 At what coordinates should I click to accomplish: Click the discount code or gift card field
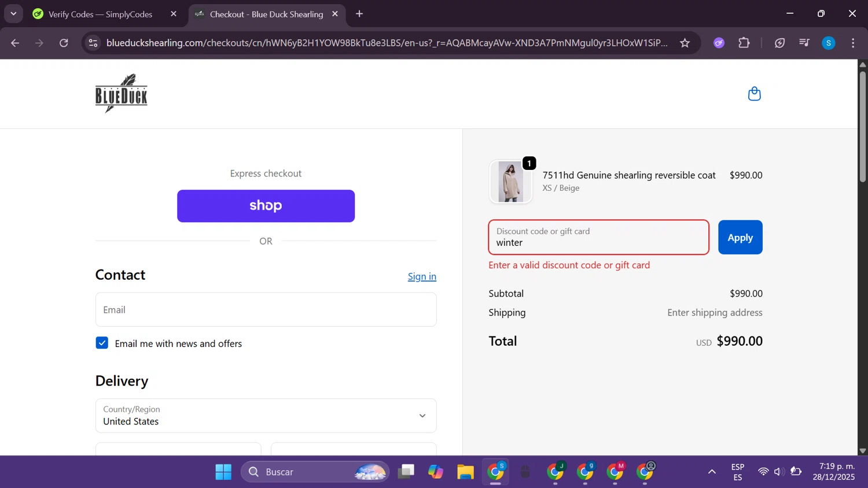pyautogui.click(x=599, y=237)
